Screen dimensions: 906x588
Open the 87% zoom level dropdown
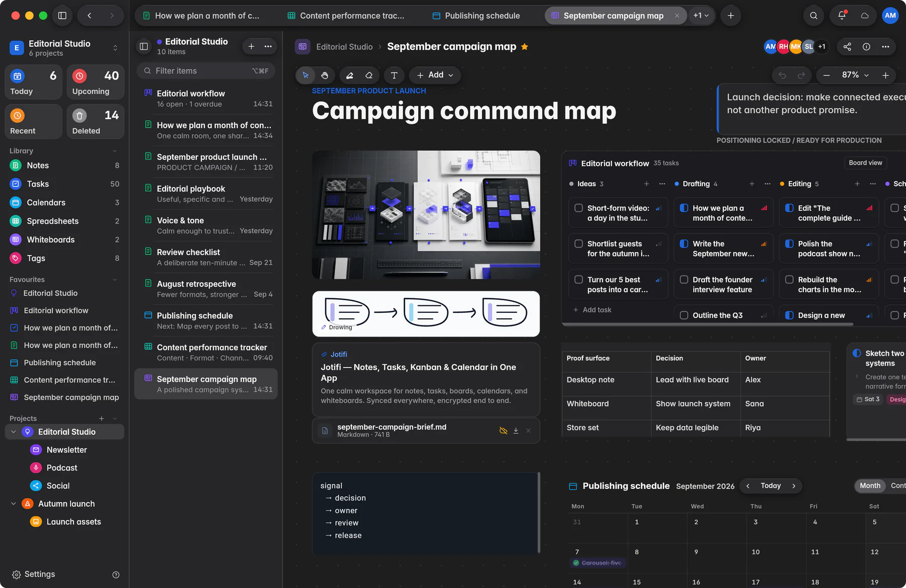click(855, 75)
